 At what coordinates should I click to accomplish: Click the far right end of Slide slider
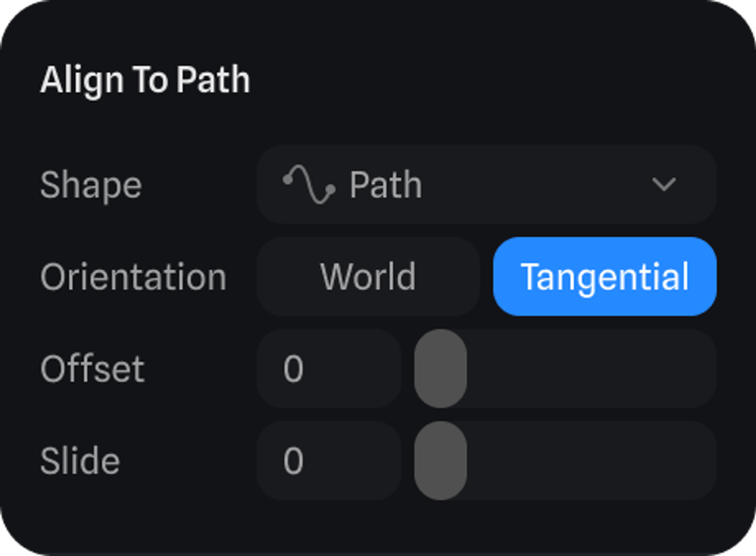point(707,461)
